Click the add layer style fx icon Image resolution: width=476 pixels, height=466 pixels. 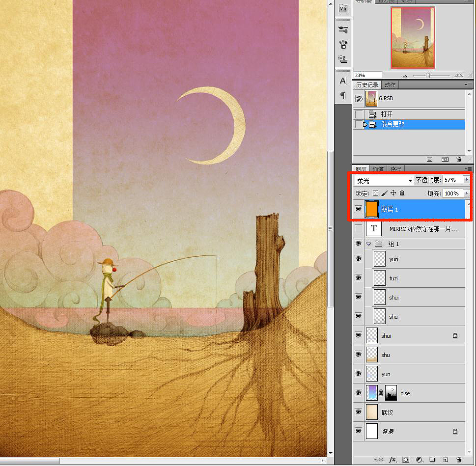pyautogui.click(x=392, y=460)
